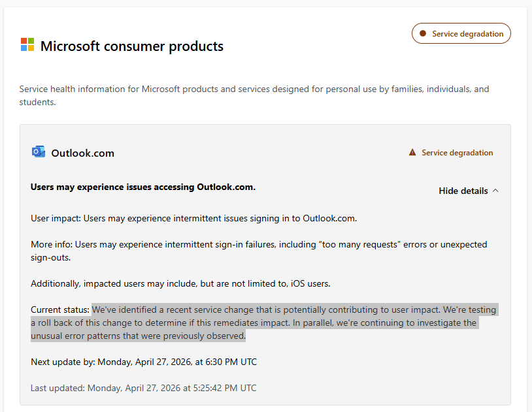
Task: Click the Service degradation pill at top right
Action: (461, 33)
